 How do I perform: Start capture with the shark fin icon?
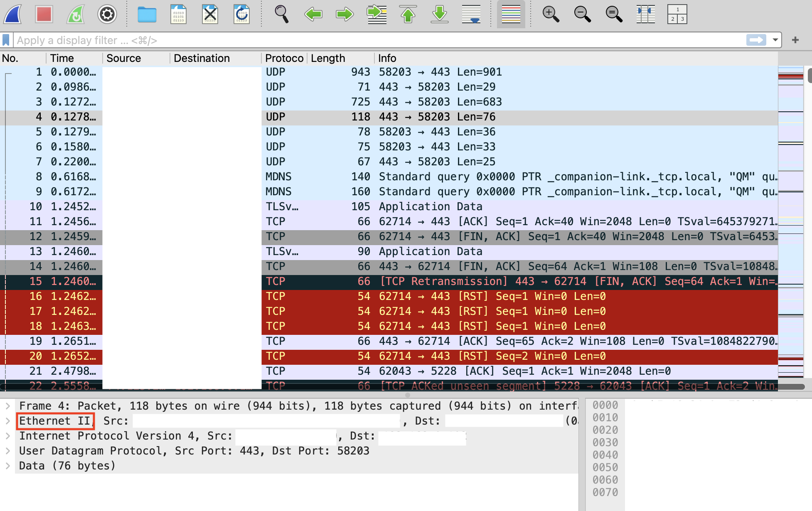[x=13, y=14]
